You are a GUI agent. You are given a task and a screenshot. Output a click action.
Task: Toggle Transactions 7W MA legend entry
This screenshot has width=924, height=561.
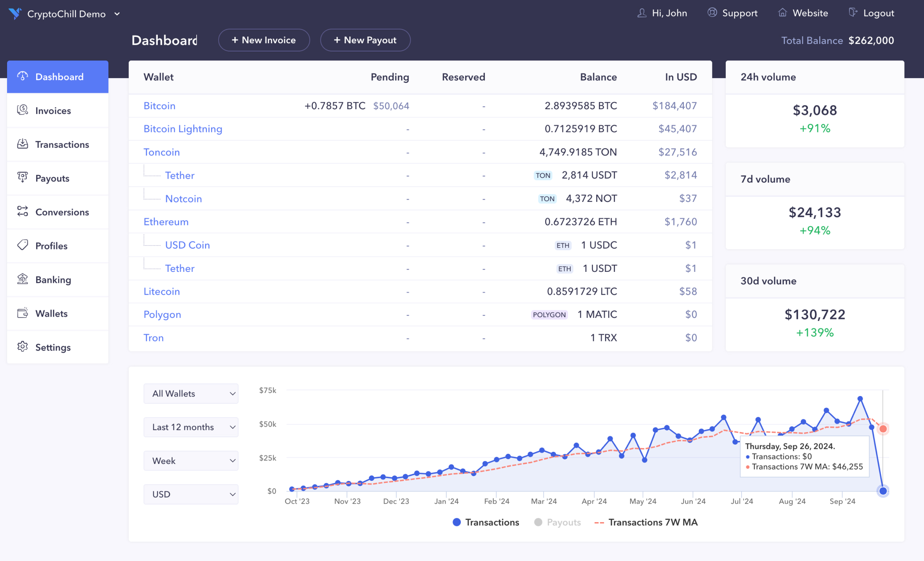point(646,522)
